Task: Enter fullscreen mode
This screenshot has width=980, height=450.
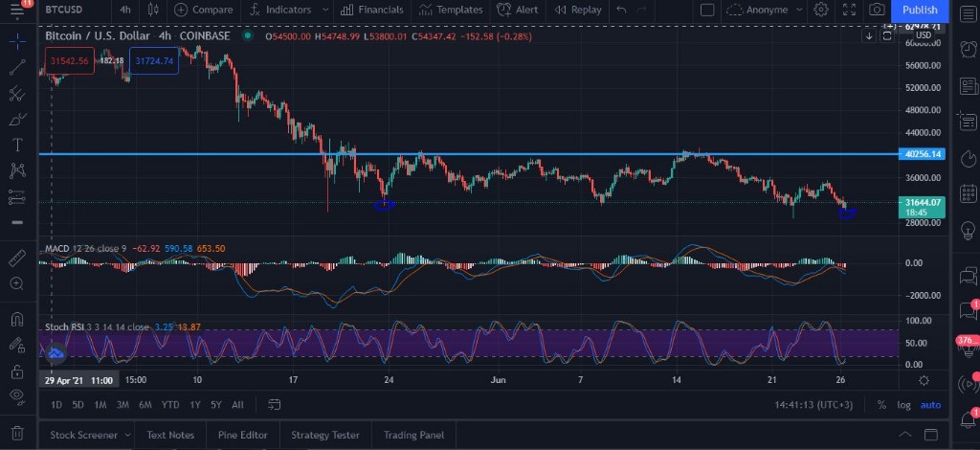Action: [x=849, y=10]
